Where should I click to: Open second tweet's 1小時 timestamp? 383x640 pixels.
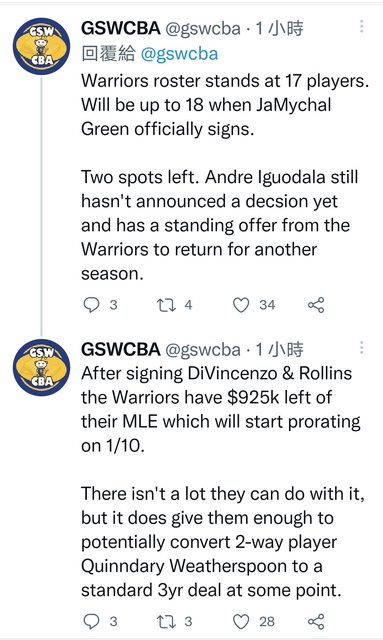pos(279,349)
